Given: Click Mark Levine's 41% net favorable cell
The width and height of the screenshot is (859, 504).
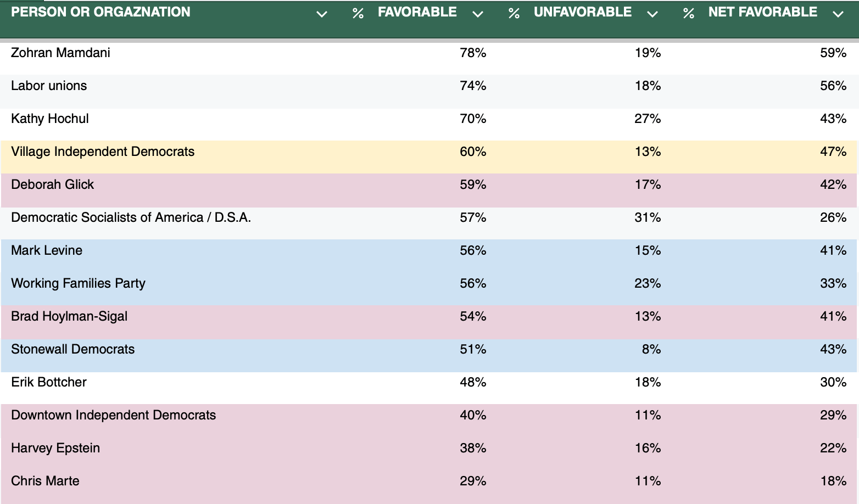Looking at the screenshot, I should pos(833,250).
